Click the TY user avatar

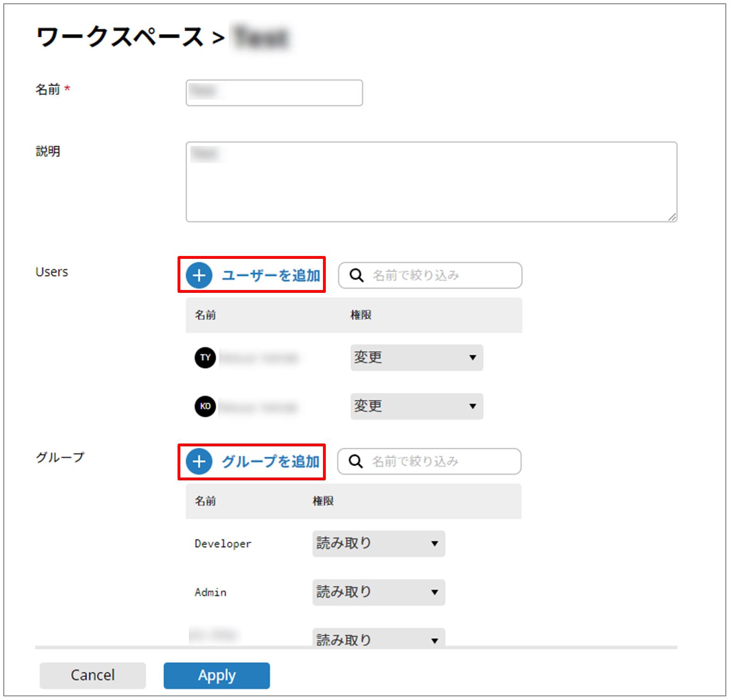205,358
